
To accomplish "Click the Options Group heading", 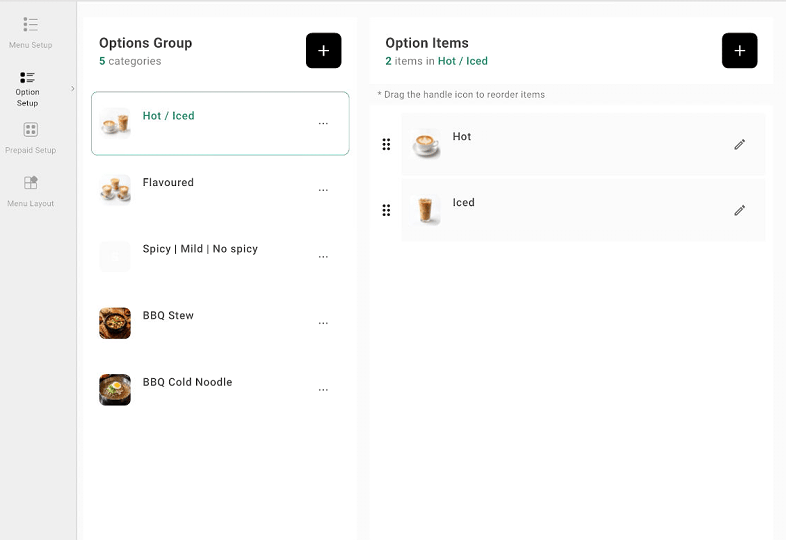I will point(145,43).
